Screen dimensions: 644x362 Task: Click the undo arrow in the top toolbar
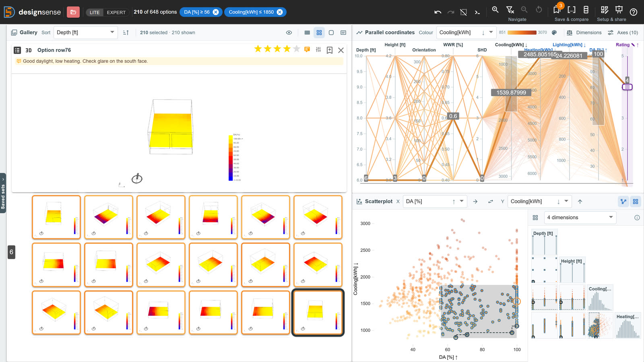[438, 12]
